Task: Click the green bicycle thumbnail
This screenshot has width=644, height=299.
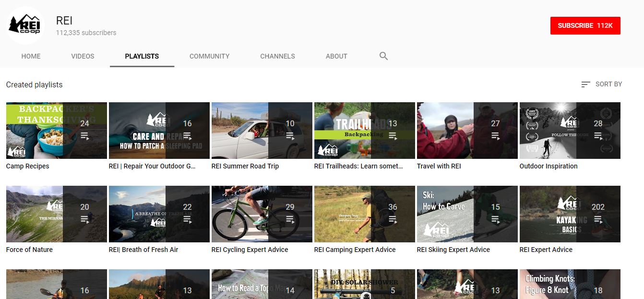Action: (262, 214)
